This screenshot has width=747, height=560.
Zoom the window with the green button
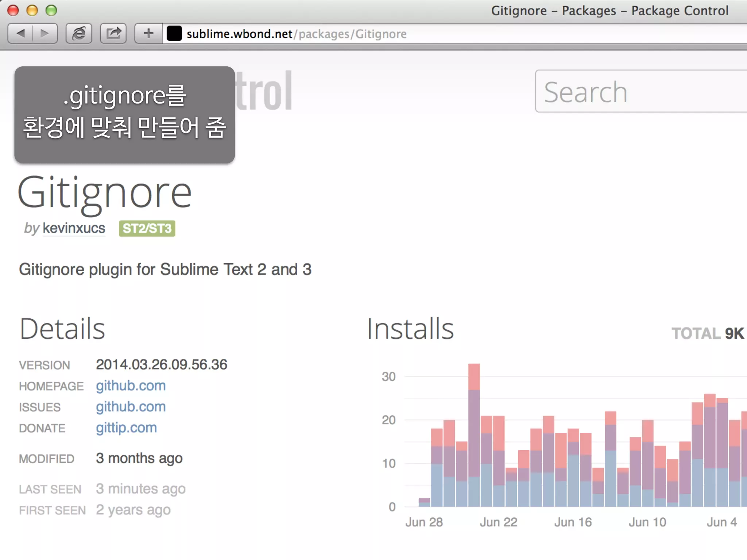coord(51,10)
